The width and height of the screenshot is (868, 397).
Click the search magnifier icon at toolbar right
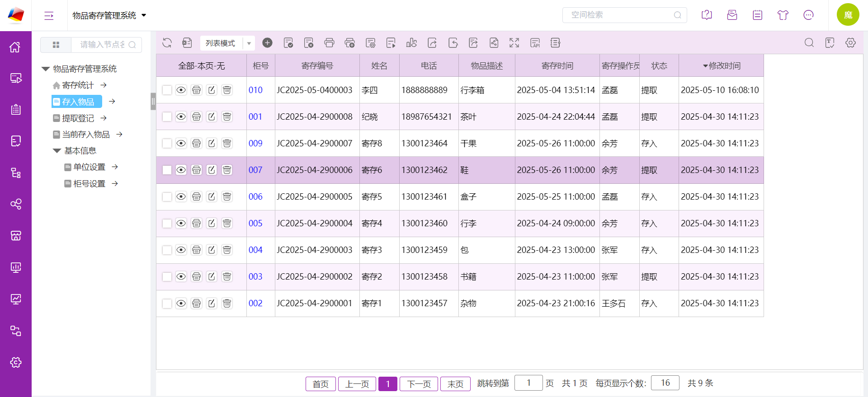[809, 43]
